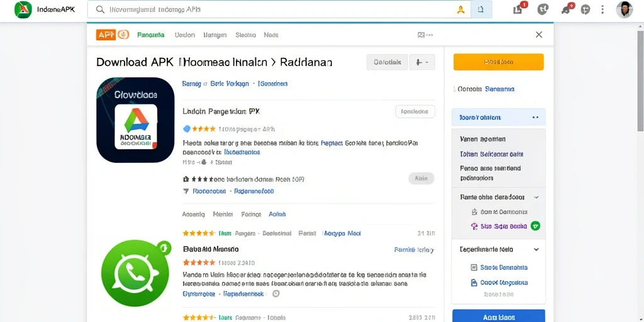Click the orange button atop the right sidebar
This screenshot has width=644, height=322.
click(499, 62)
